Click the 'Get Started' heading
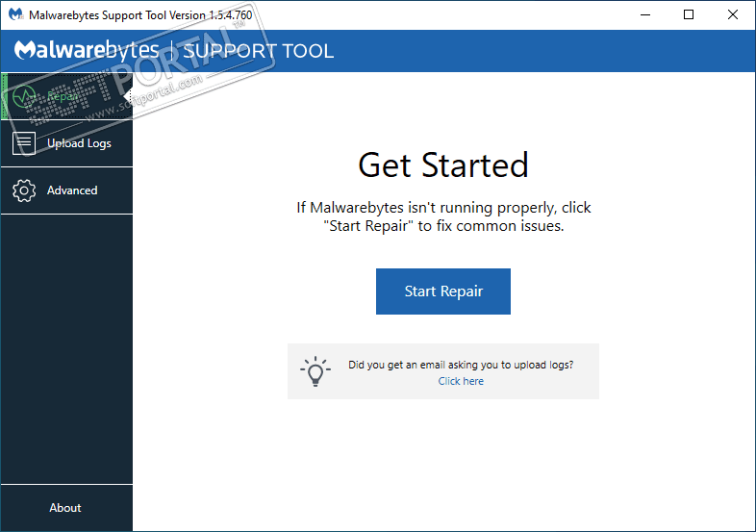Screen dimensions: 756x532 coord(443,165)
